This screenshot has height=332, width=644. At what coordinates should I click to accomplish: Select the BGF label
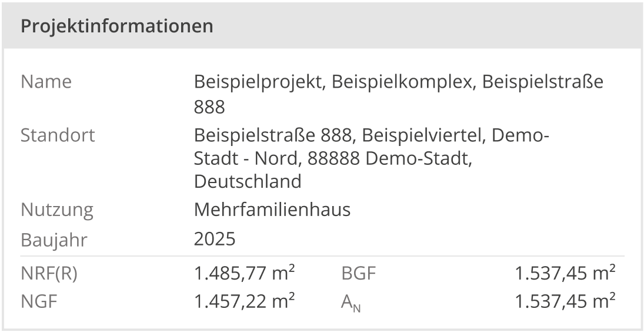coord(359,273)
